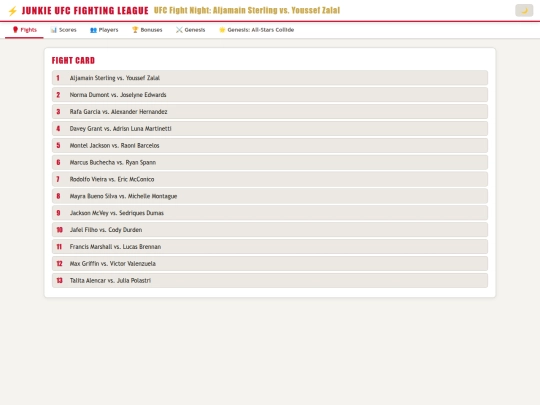
Task: Open the Fights tab
Action: [x=24, y=30]
